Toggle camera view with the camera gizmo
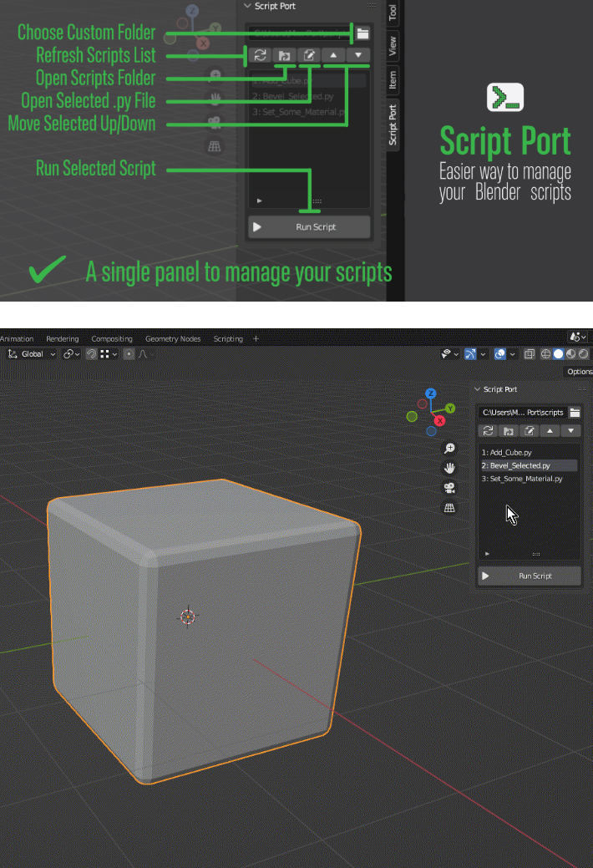The width and height of the screenshot is (593, 868). click(x=449, y=488)
